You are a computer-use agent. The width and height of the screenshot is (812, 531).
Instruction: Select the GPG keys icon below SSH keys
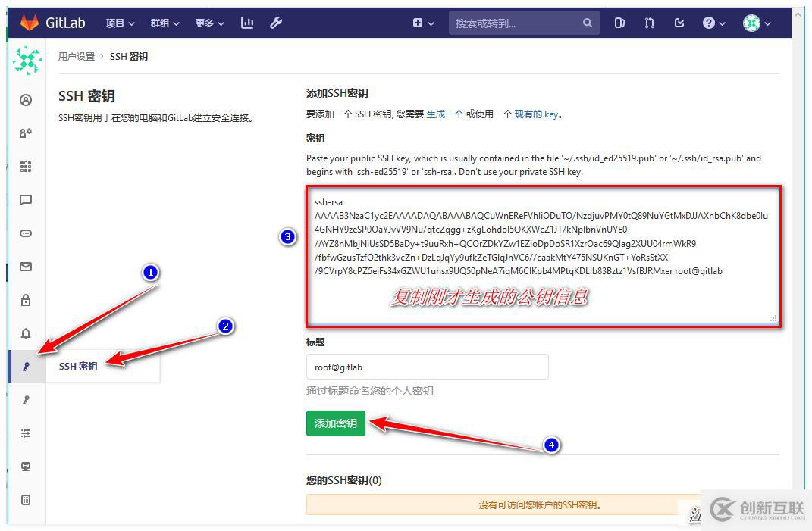pyautogui.click(x=27, y=400)
